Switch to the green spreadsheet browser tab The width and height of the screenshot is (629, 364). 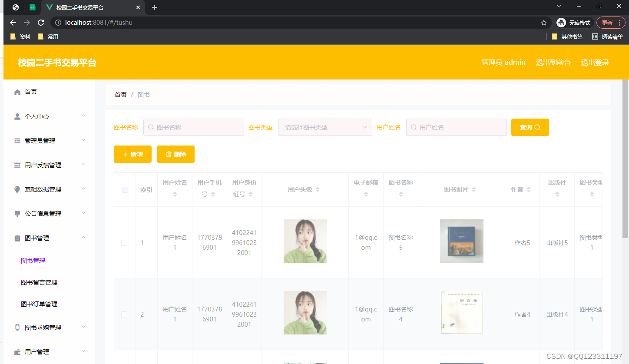32,7
